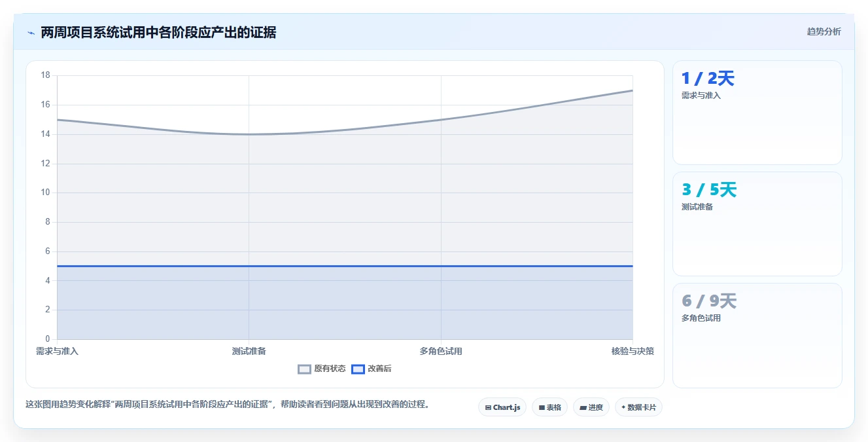Toggle the 原有状态 legend item
This screenshot has height=442, width=868.
click(x=322, y=369)
